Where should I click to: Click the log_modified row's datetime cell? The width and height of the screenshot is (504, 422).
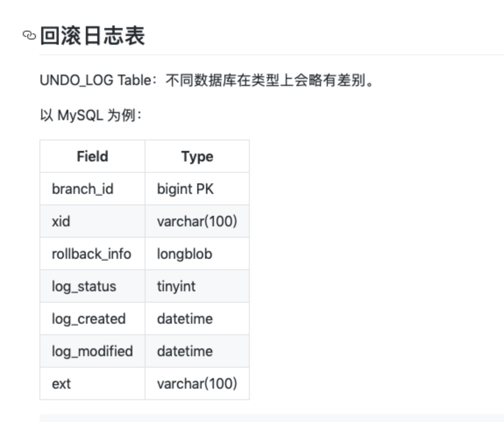click(197, 351)
